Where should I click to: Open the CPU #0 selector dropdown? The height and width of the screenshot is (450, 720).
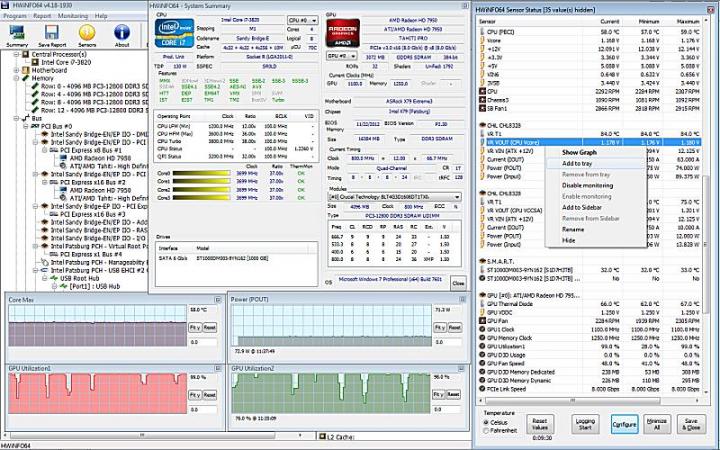pyautogui.click(x=303, y=21)
